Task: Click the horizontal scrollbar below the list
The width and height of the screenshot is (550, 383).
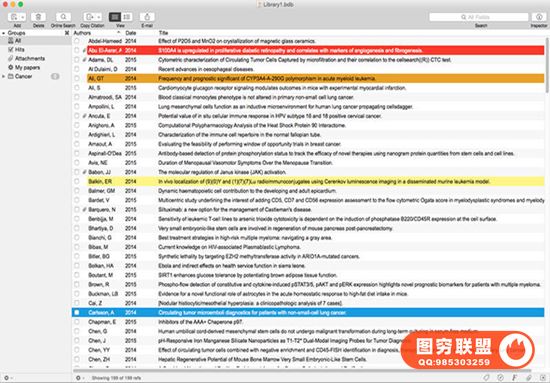Action: pos(302,370)
